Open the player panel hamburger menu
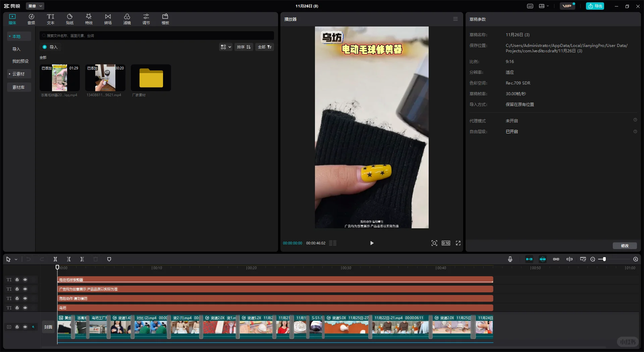This screenshot has width=644, height=352. (455, 19)
